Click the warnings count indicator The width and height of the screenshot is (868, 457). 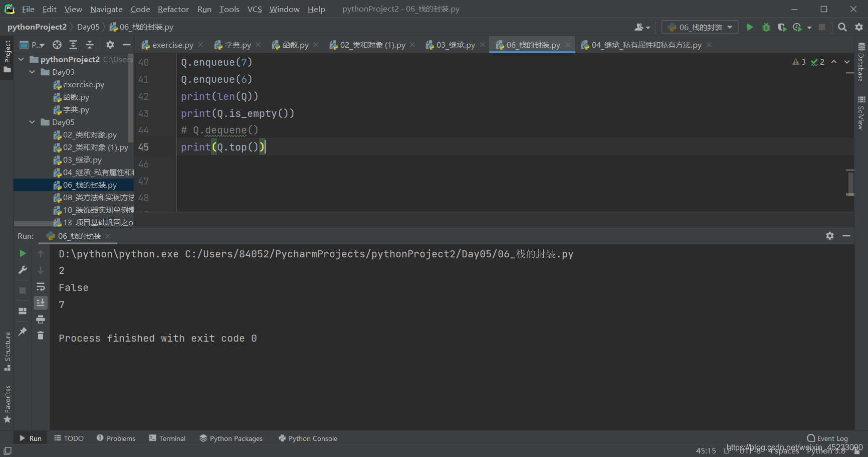pyautogui.click(x=799, y=62)
